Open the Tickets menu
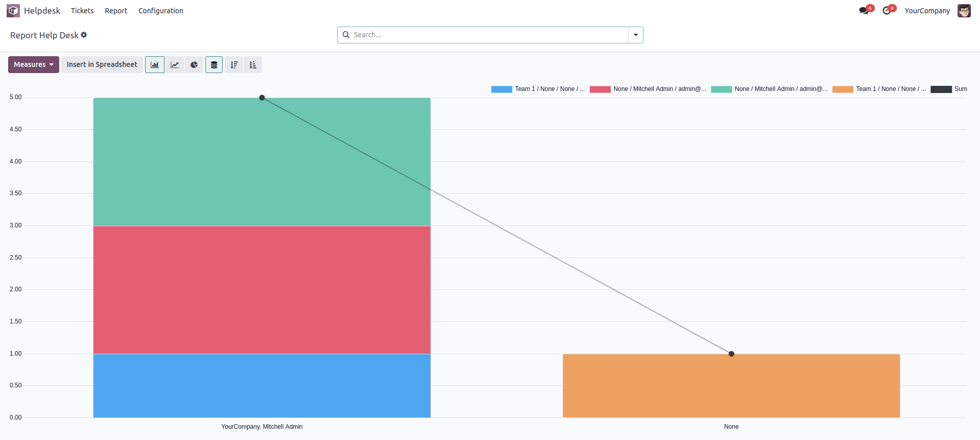 [x=82, y=11]
